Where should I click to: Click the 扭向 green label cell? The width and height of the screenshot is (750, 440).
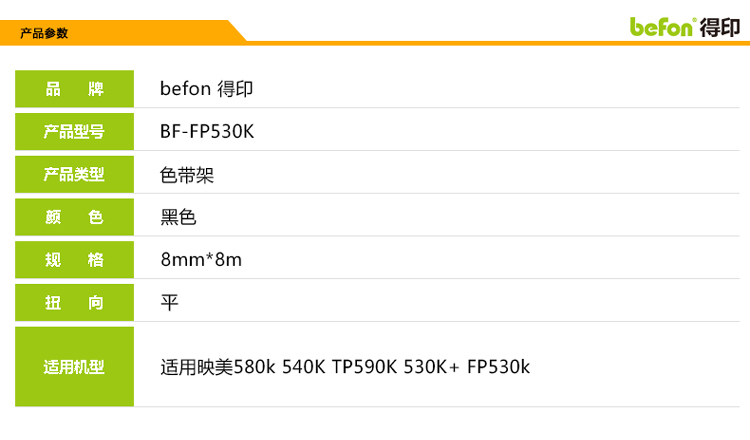75,302
